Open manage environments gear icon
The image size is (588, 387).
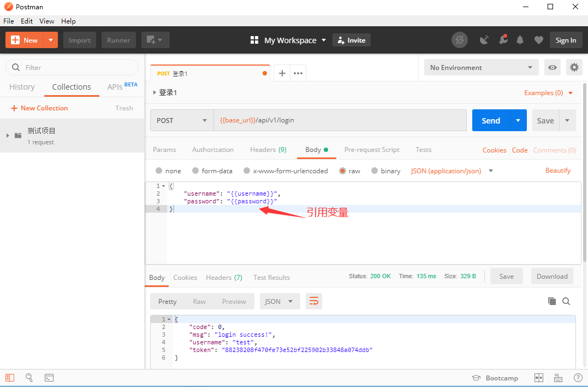(574, 68)
